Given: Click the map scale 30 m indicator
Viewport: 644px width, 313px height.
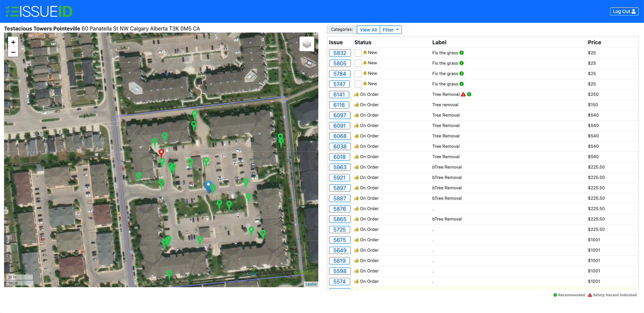Looking at the screenshot, I should 20,277.
